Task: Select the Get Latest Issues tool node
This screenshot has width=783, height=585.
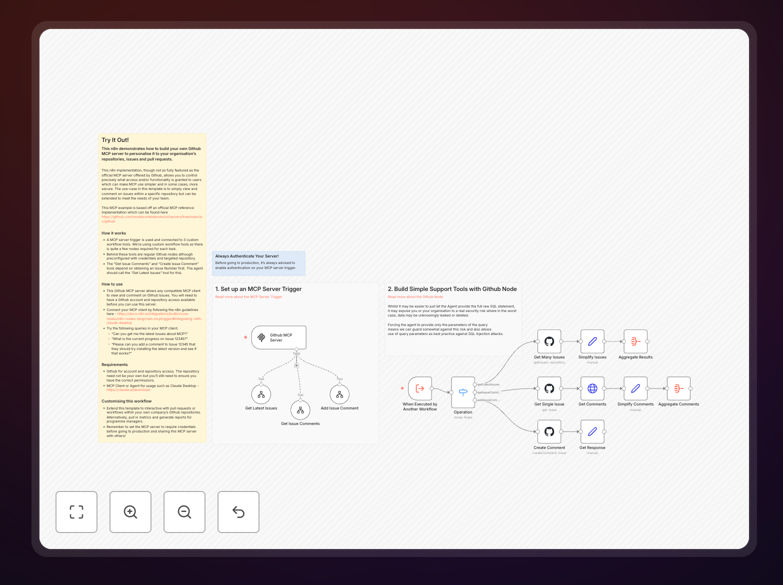Action: click(x=261, y=395)
